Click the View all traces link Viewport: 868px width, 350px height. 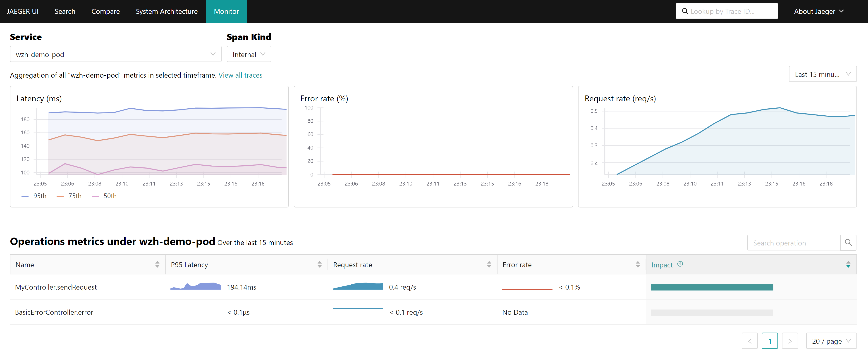(x=240, y=75)
